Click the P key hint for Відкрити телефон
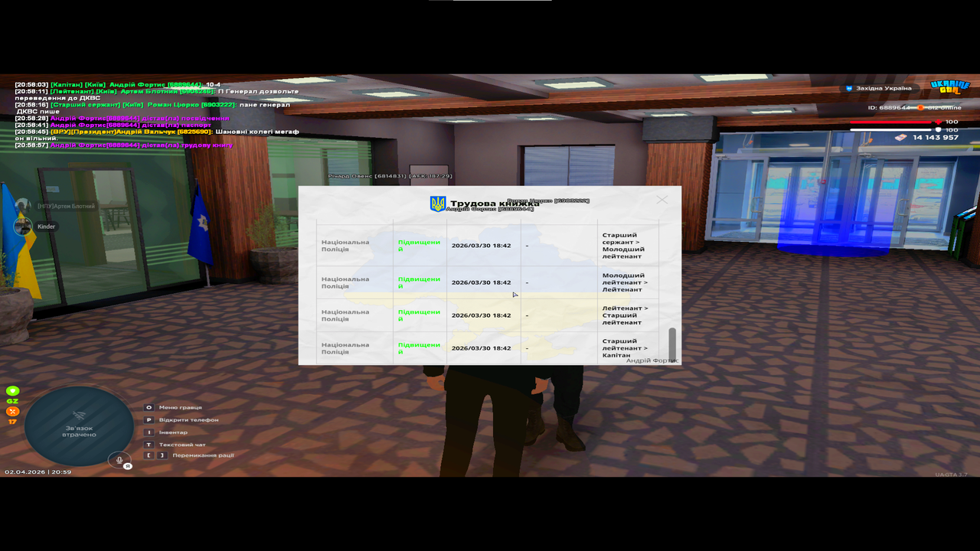Screen dimensions: 980x551 (149, 419)
